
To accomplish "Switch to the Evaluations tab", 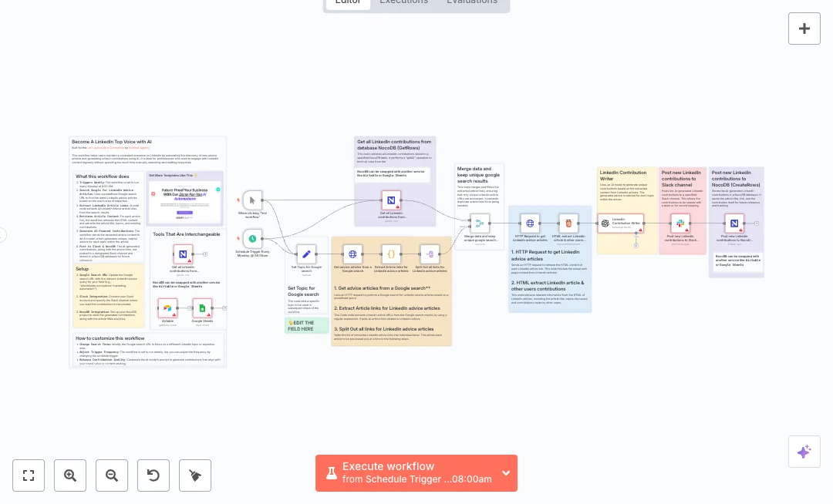I will pos(472,2).
